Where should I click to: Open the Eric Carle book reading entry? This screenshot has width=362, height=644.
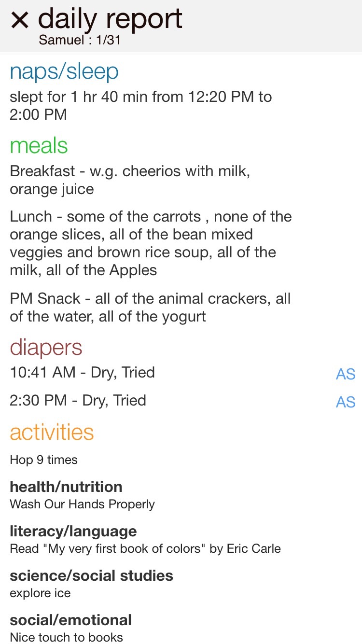click(x=145, y=549)
